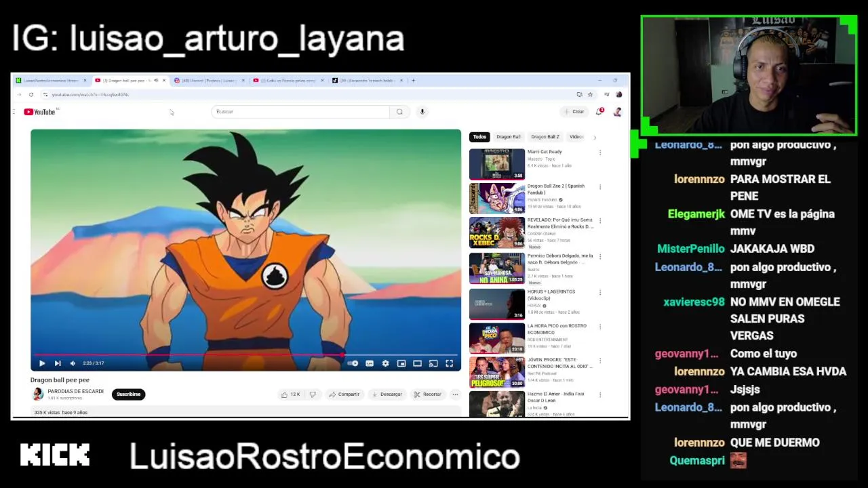This screenshot has height=488, width=868.
Task: Bookmark this page with the star
Action: click(x=590, y=95)
